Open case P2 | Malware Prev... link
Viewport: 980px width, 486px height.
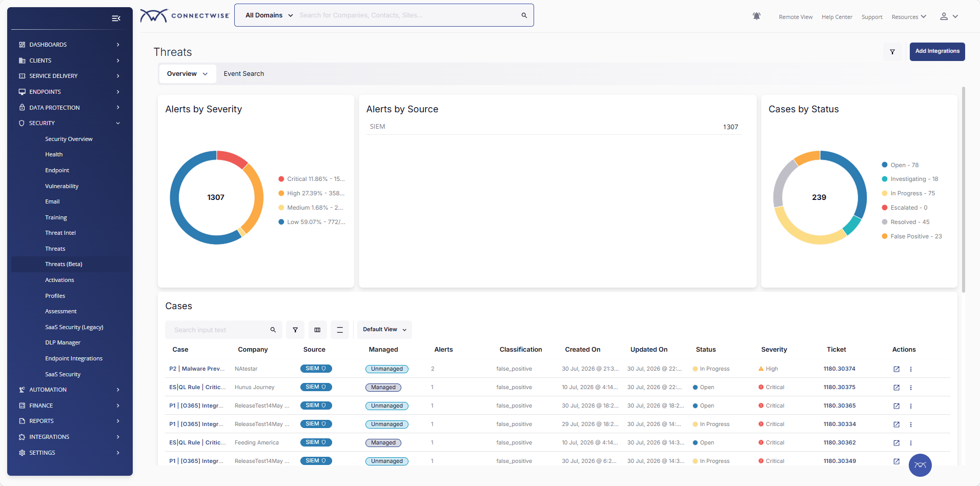pos(197,369)
